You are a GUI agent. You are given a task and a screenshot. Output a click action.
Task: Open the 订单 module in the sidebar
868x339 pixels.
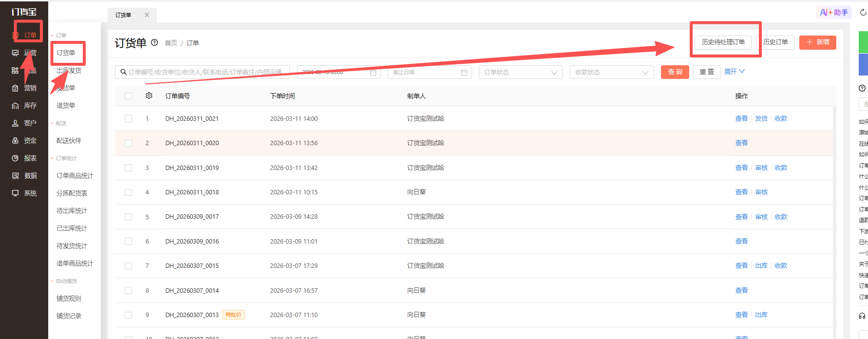24,35
